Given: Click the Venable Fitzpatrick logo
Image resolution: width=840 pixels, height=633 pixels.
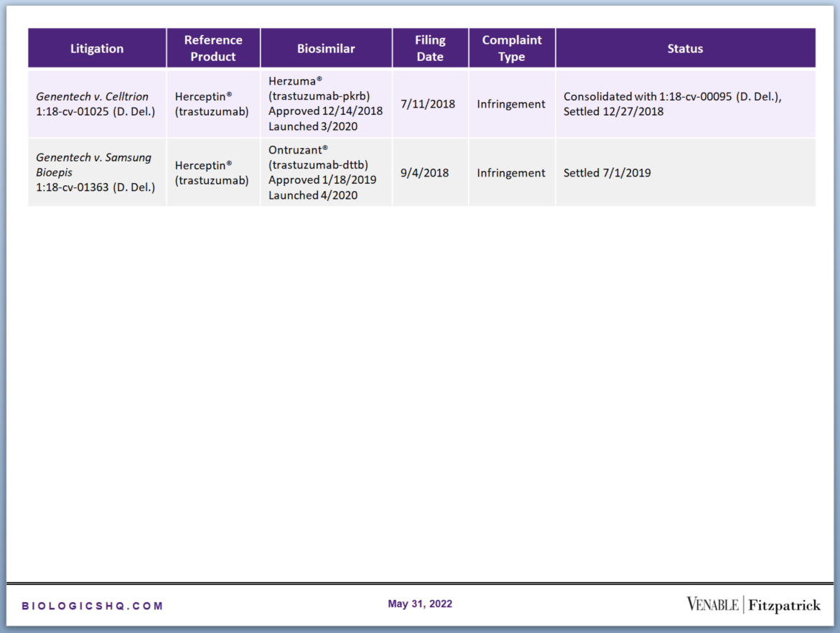Looking at the screenshot, I should tap(753, 604).
